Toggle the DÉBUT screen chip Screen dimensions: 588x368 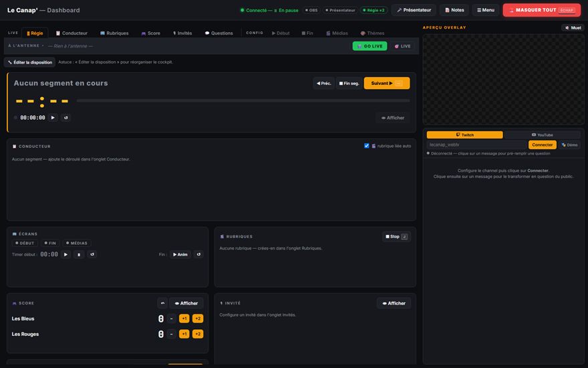point(25,243)
